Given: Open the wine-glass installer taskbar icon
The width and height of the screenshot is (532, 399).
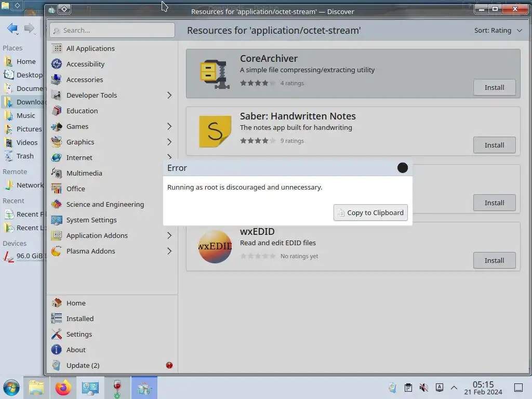Looking at the screenshot, I should click(x=117, y=388).
